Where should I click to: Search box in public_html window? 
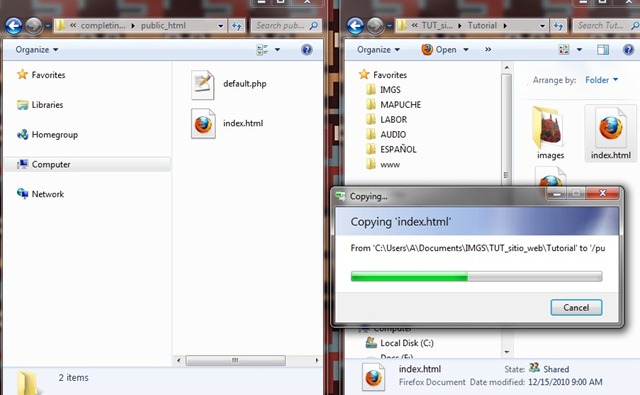[x=285, y=26]
